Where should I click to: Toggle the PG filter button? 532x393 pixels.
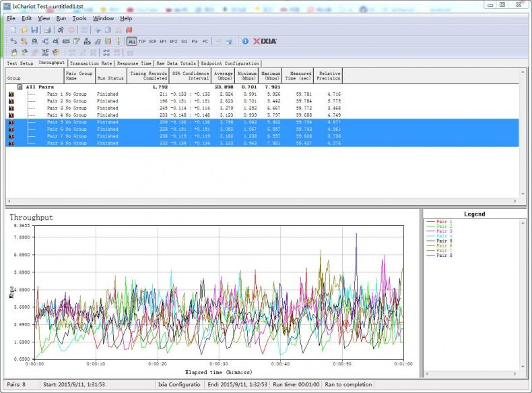[x=195, y=41]
